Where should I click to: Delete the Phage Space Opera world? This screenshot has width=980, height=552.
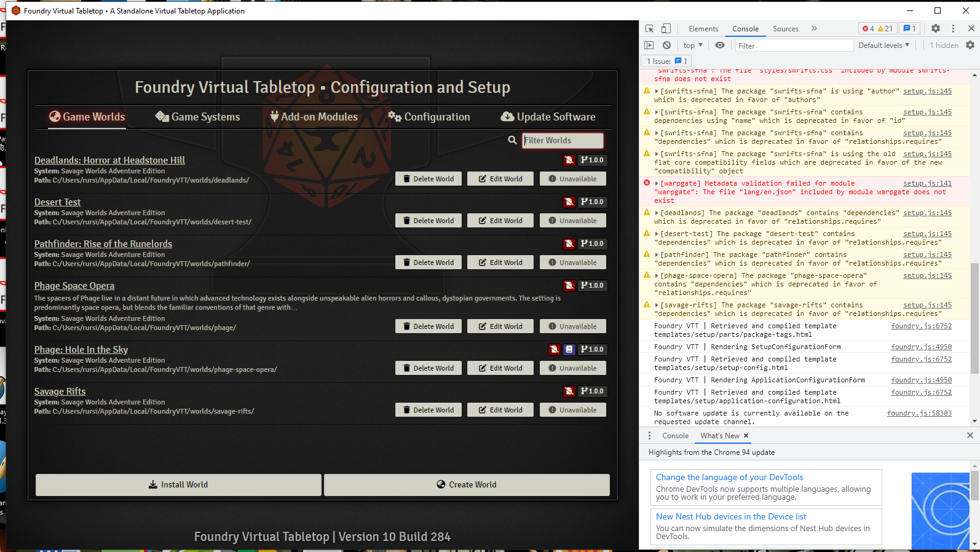pyautogui.click(x=429, y=326)
